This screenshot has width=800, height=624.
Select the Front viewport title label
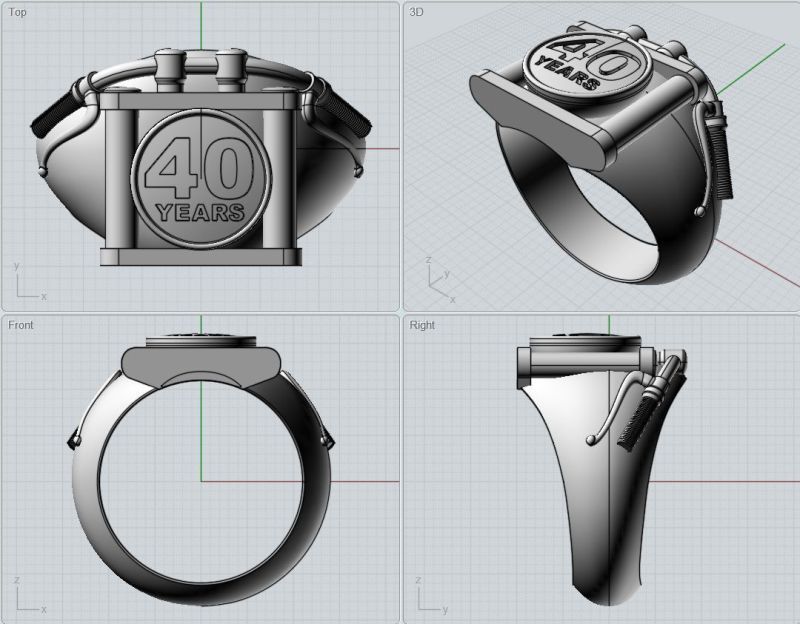(20, 325)
